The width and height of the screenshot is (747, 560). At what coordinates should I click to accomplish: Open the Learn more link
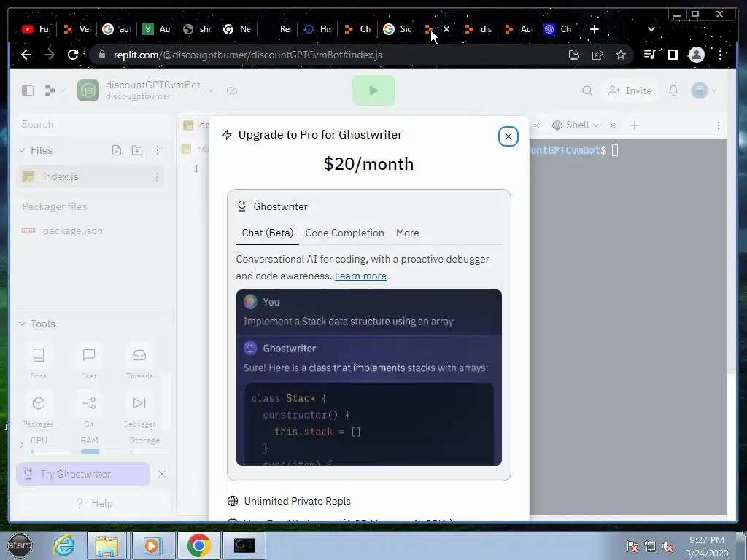pos(360,276)
